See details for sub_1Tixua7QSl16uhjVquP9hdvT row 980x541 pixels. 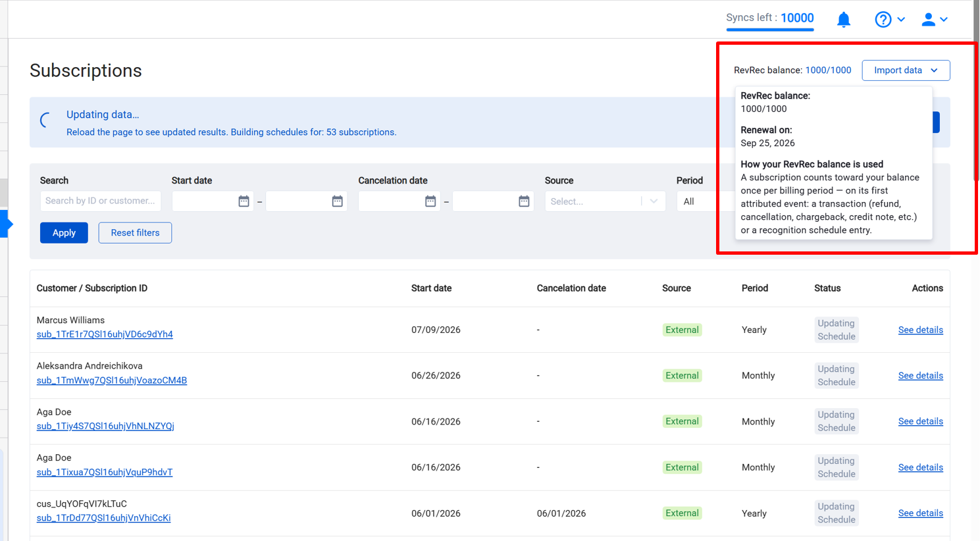tap(920, 467)
